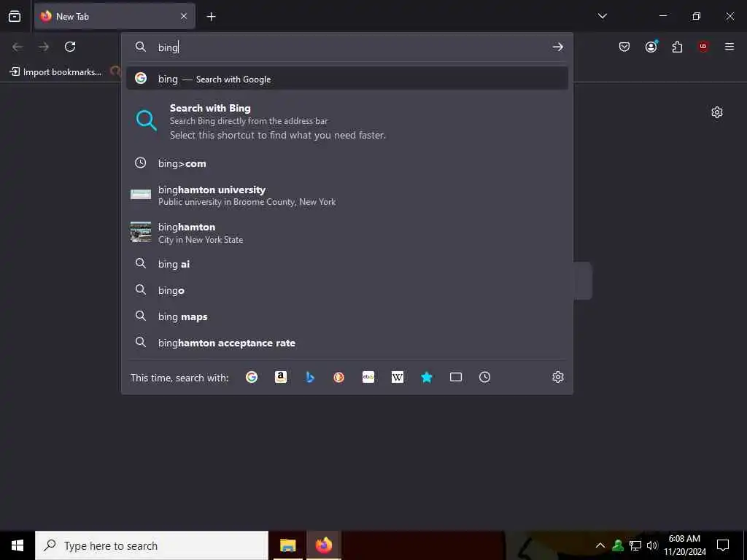Open the Extensions puzzle icon
Viewport: 747px width, 560px height.
pyautogui.click(x=677, y=47)
